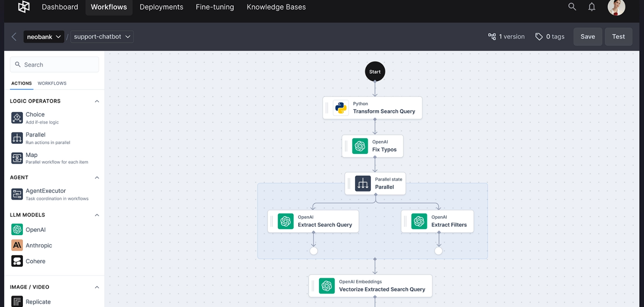Open user profile avatar

(x=616, y=7)
